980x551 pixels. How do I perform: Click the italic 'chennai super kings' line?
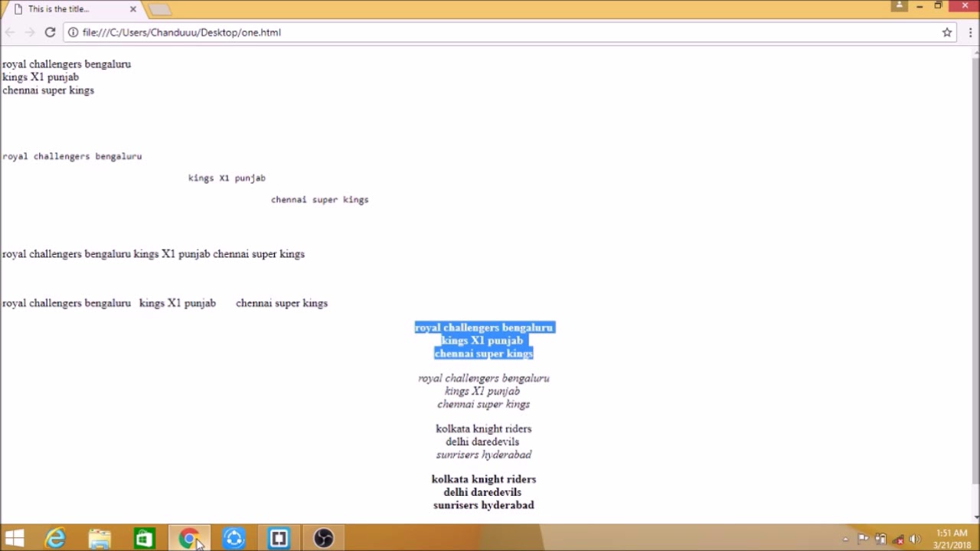click(x=484, y=404)
